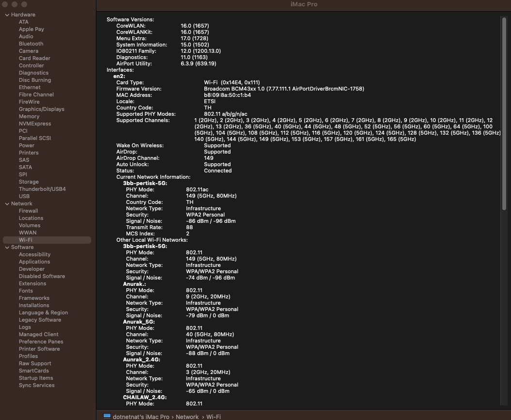Open Preference Panes
Screen dimensions: 511x420
click(41, 342)
